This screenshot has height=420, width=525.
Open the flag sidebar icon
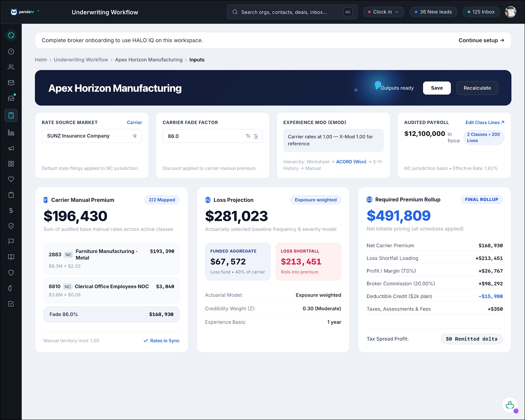tap(11, 241)
